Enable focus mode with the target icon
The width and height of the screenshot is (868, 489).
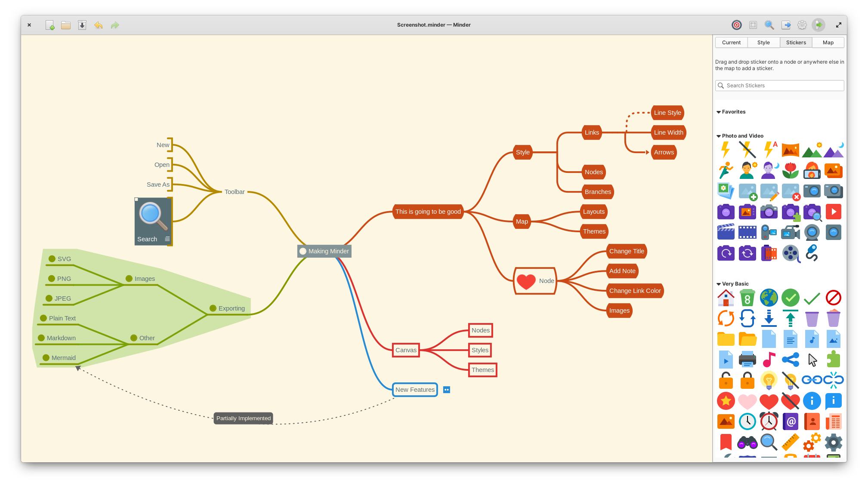pos(737,25)
